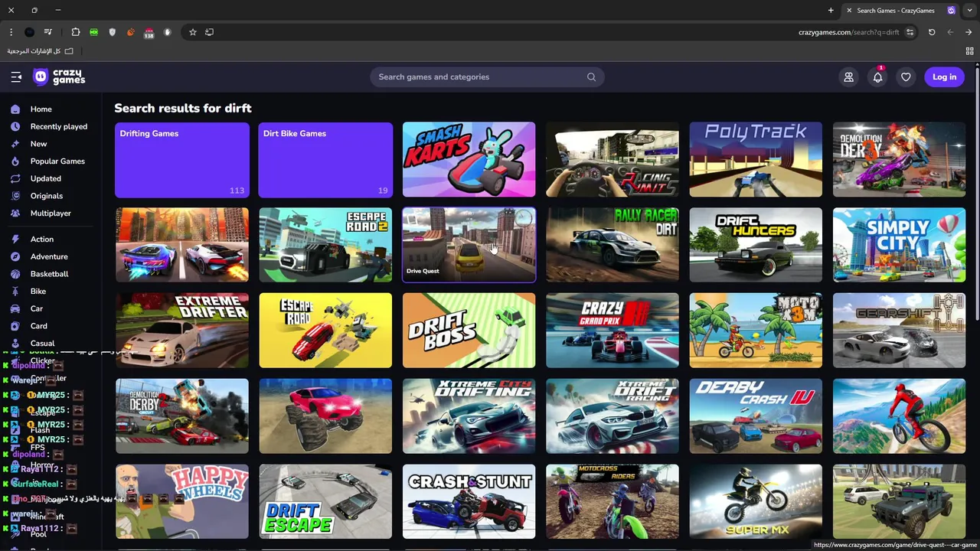
Task: Open Multiplayer category in sidebar
Action: click(51, 214)
